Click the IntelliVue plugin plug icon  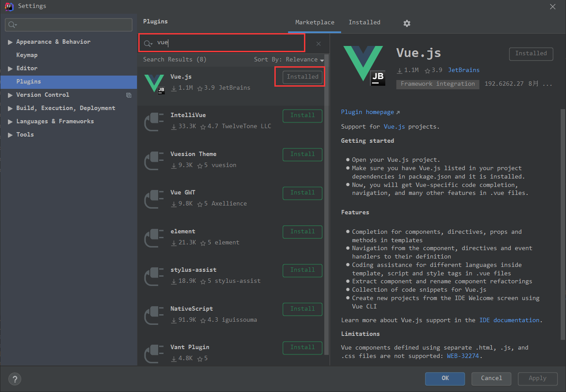click(155, 122)
